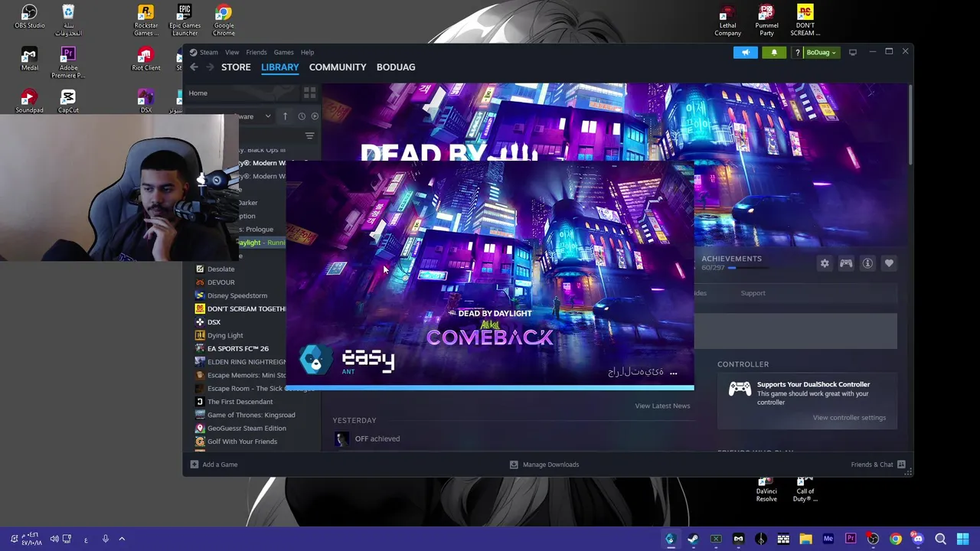Sort library by recent activity clock
980x551 pixels.
click(x=302, y=116)
